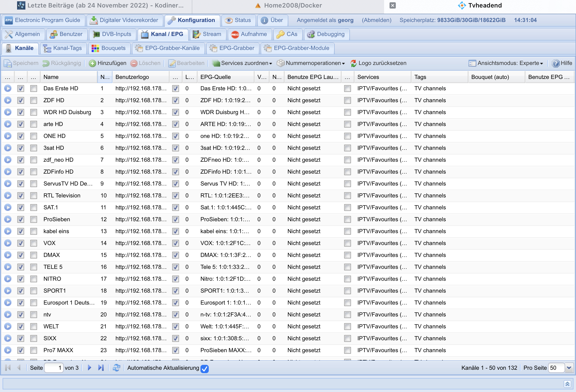Viewport: 576px width, 392px height.
Task: Play the SPORT1 channel stream
Action: [x=8, y=291]
